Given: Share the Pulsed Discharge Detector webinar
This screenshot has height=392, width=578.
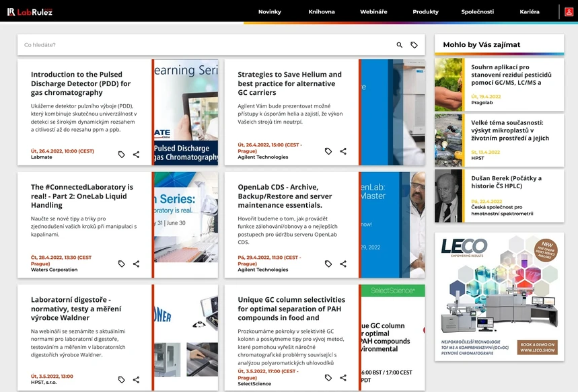Looking at the screenshot, I should pos(136,155).
